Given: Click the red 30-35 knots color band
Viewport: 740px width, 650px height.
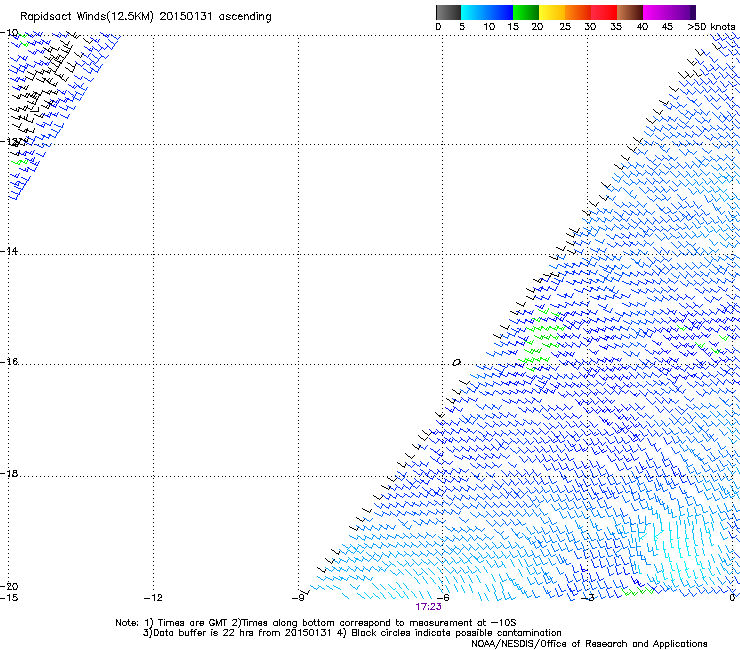Looking at the screenshot, I should point(604,12).
